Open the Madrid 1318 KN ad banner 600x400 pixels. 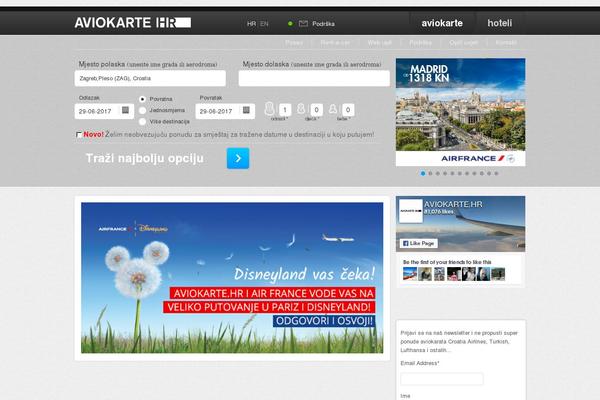[x=460, y=112]
